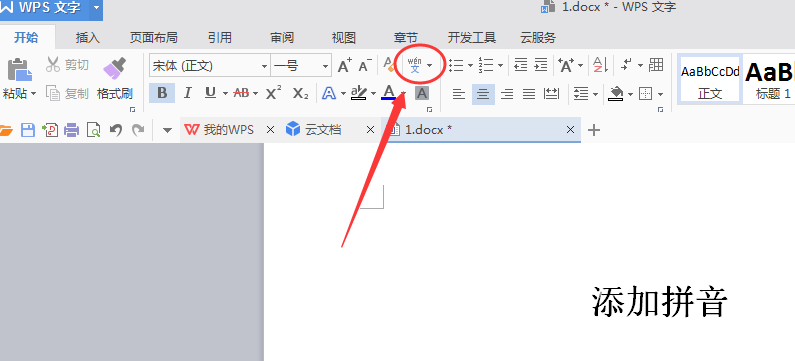Increase font size with the A+ icon
Image resolution: width=795 pixels, height=361 pixels.
point(345,65)
